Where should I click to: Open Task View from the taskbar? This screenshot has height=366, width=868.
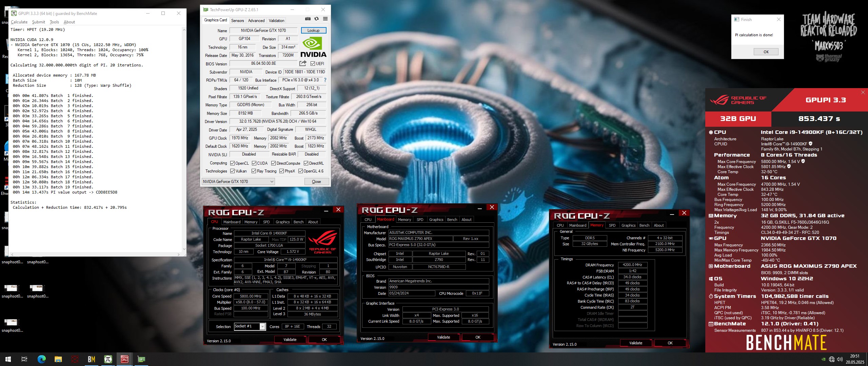(x=24, y=359)
